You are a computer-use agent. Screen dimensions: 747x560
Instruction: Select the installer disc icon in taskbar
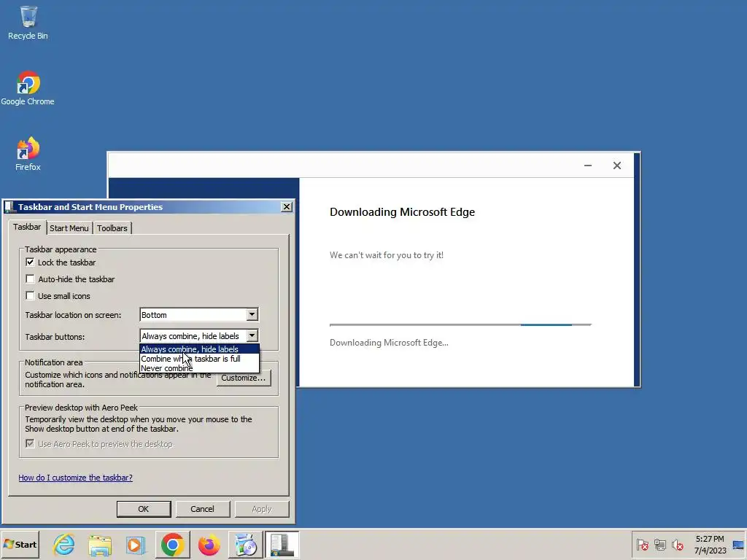245,545
